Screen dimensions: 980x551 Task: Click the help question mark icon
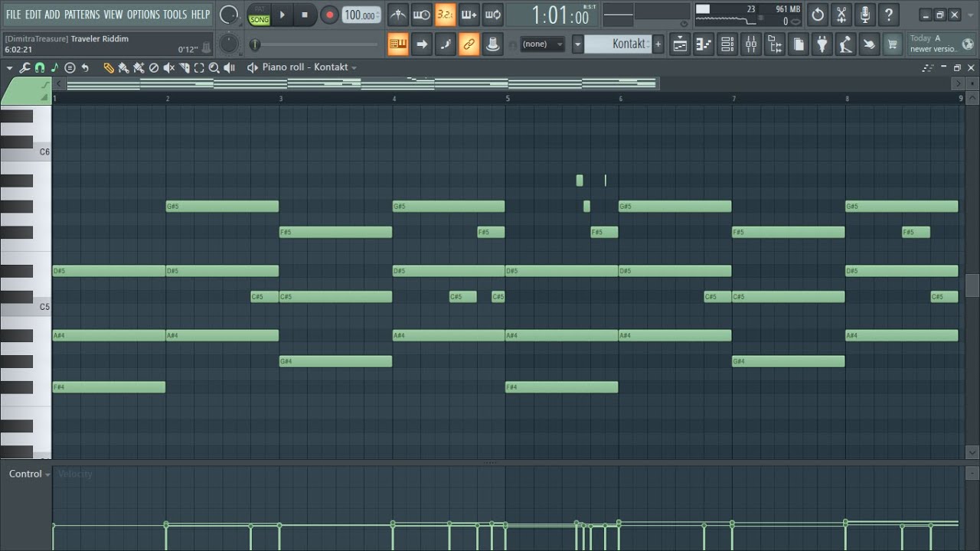point(889,15)
